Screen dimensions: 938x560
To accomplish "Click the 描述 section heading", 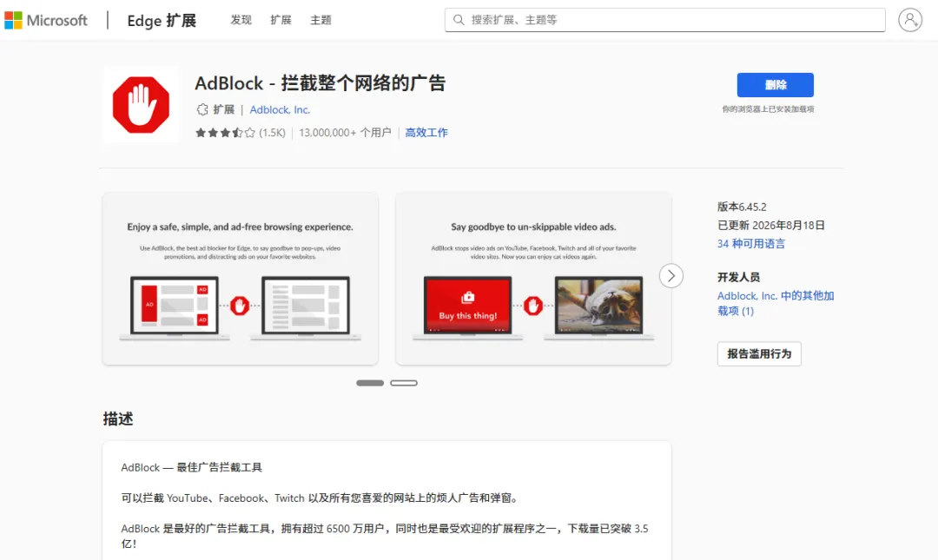I will 118,418.
